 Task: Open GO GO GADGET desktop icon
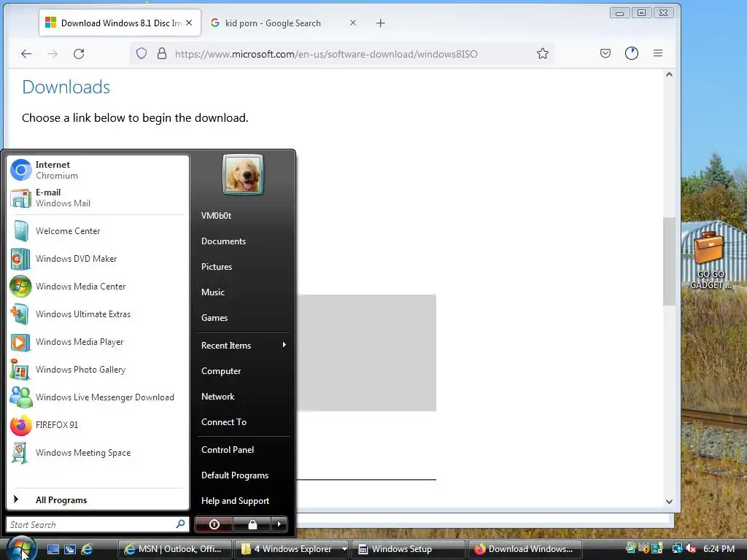[711, 261]
